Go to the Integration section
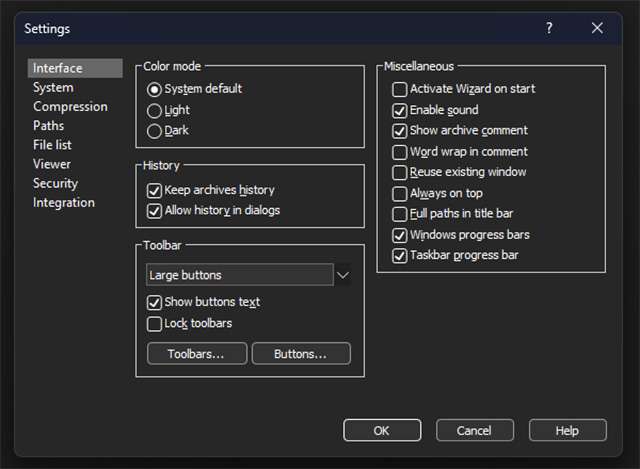 [64, 203]
